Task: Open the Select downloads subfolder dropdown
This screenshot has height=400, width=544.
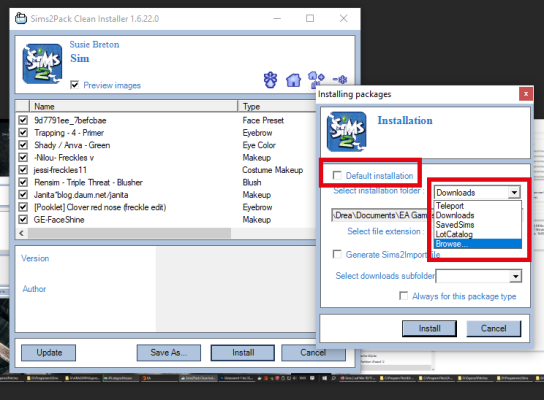Action: 516,276
